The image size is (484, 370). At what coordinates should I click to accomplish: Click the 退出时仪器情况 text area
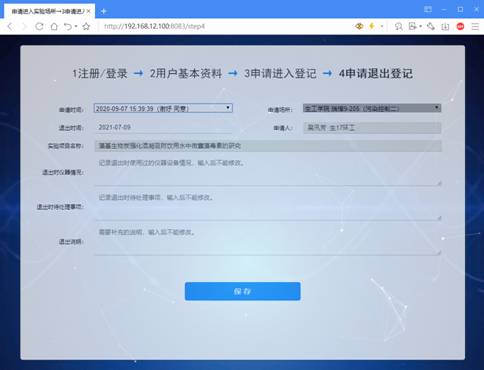pyautogui.click(x=268, y=171)
